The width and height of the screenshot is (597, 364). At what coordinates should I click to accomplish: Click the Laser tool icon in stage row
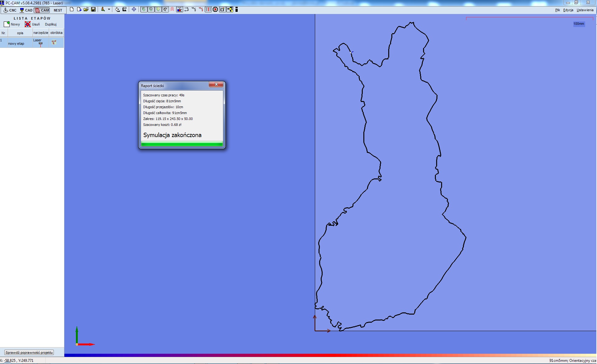pos(40,44)
